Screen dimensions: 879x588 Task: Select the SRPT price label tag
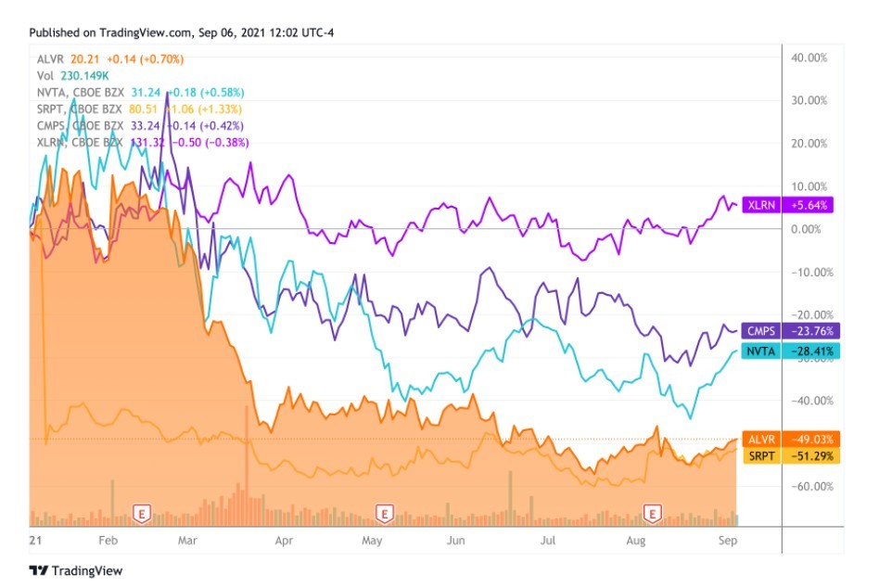point(760,455)
